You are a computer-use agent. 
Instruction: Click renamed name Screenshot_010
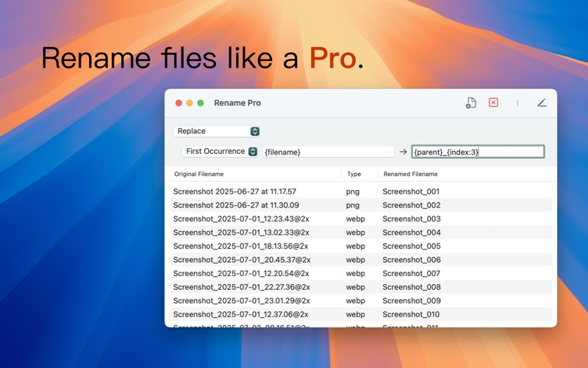(411, 314)
